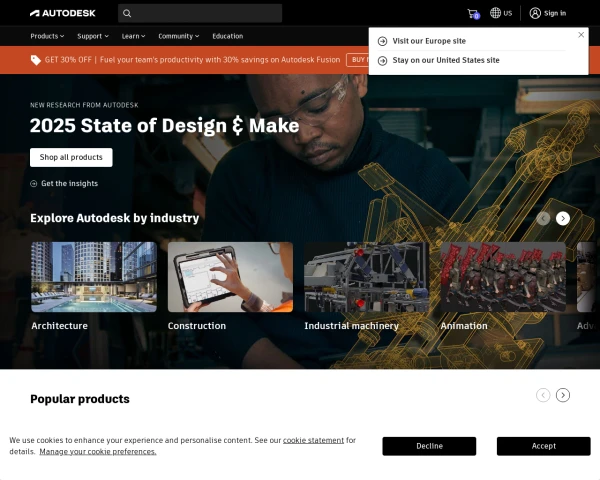Expand the Support menu
Viewport: 600px width, 480px height.
click(x=93, y=36)
